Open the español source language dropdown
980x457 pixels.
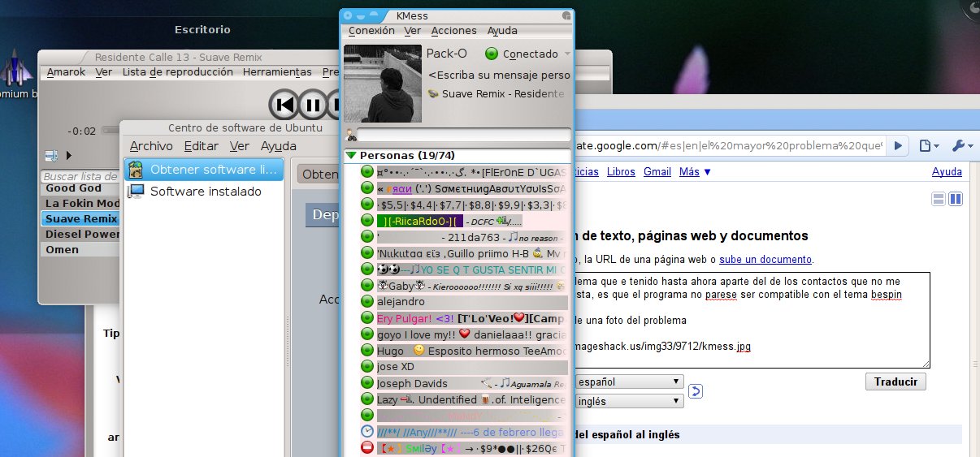[628, 382]
